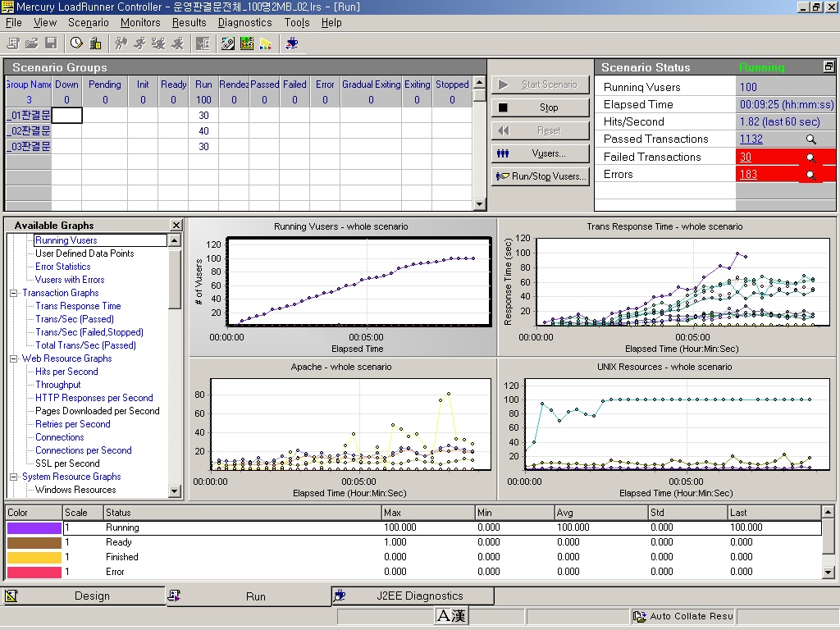Click the Auto Collate Results status icon
Viewport: 840px width, 630px height.
click(x=640, y=616)
